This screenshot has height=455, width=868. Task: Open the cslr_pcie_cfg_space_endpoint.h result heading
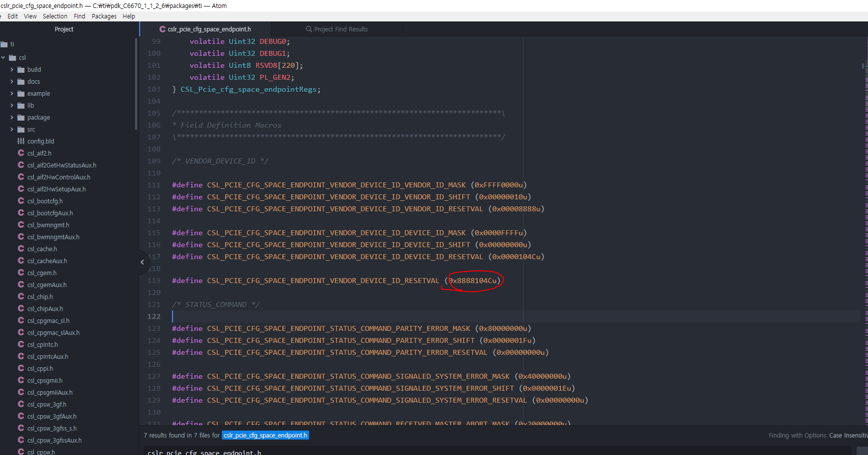pyautogui.click(x=203, y=452)
